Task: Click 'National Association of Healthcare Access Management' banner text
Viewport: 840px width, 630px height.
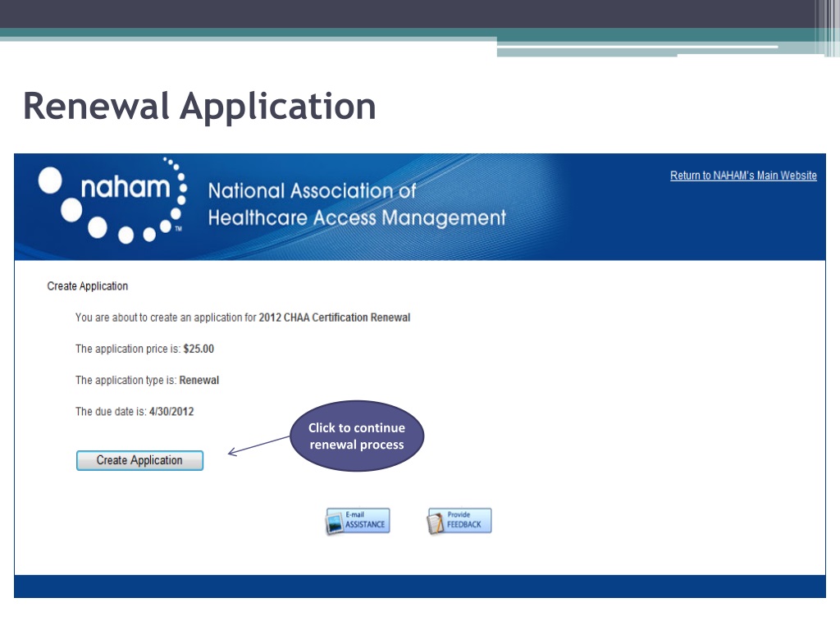Action: click(x=357, y=204)
